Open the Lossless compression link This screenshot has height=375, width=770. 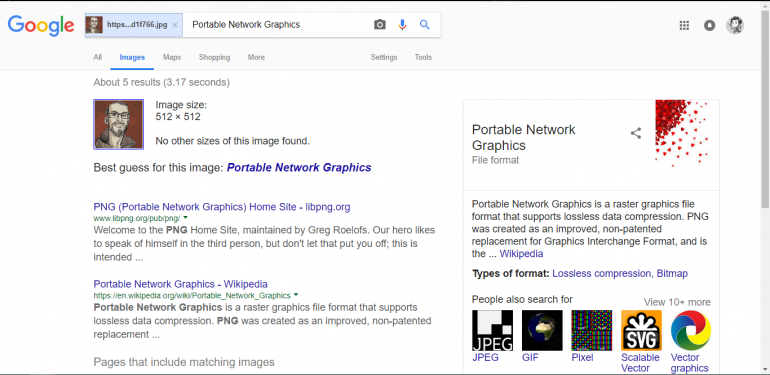click(602, 273)
